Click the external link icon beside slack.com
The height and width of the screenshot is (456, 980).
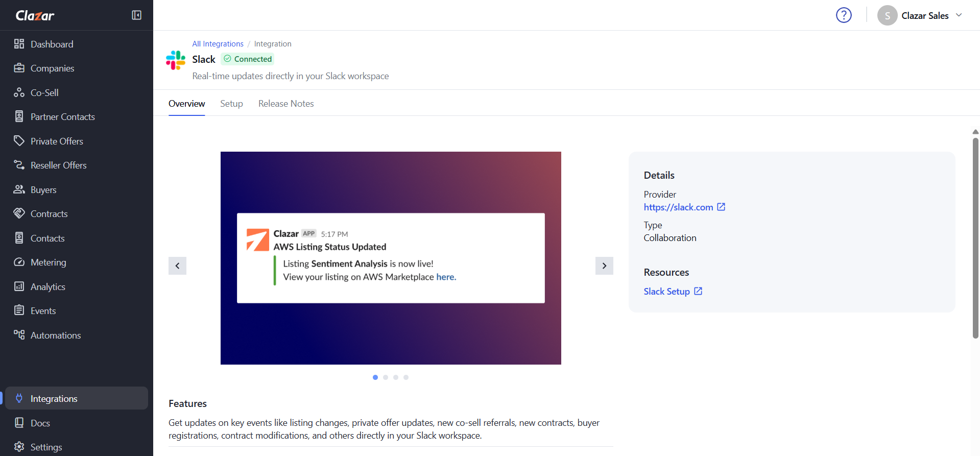click(721, 207)
